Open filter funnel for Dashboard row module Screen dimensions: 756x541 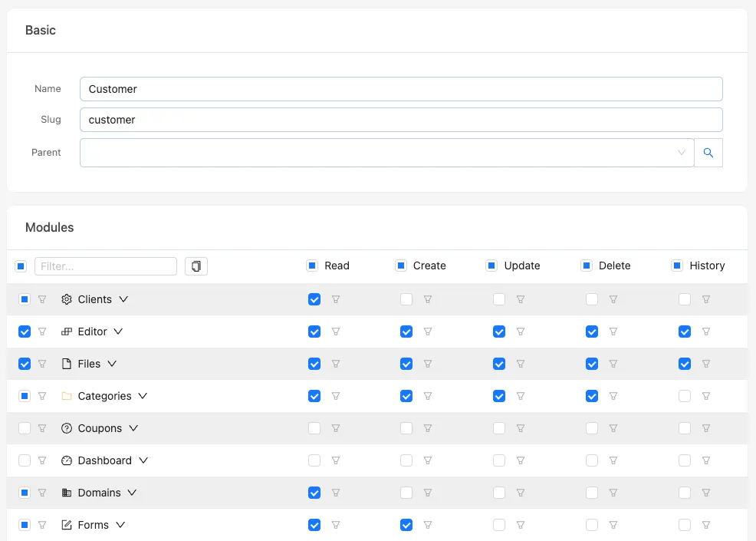pos(42,460)
